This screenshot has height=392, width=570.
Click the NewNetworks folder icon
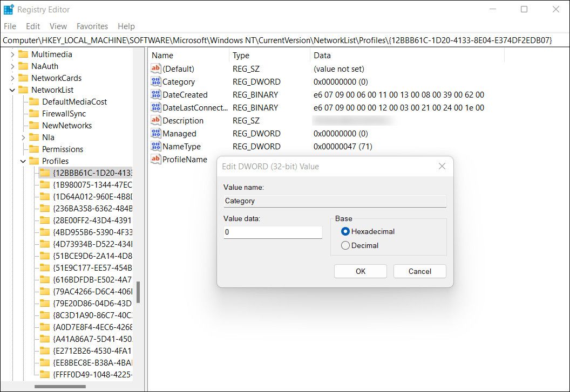(x=34, y=125)
